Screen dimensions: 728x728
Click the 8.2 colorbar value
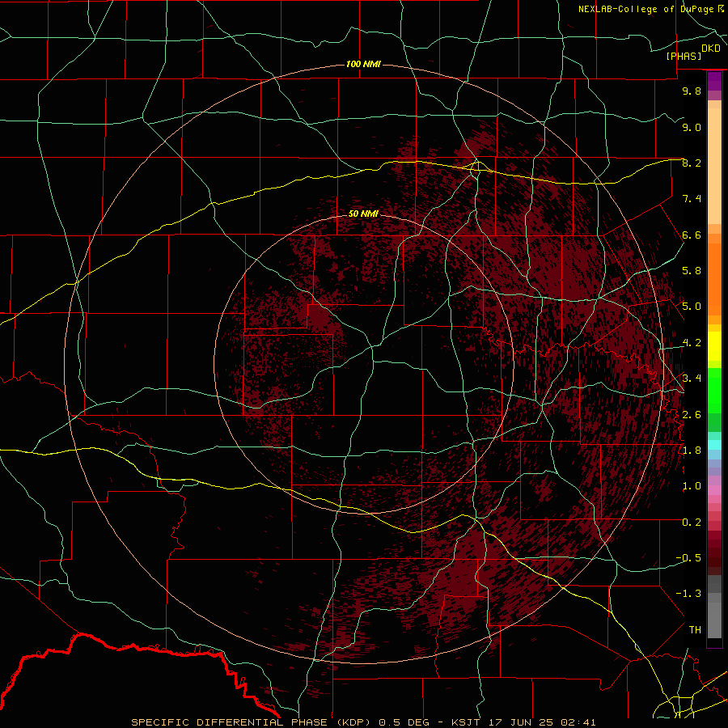pos(692,163)
